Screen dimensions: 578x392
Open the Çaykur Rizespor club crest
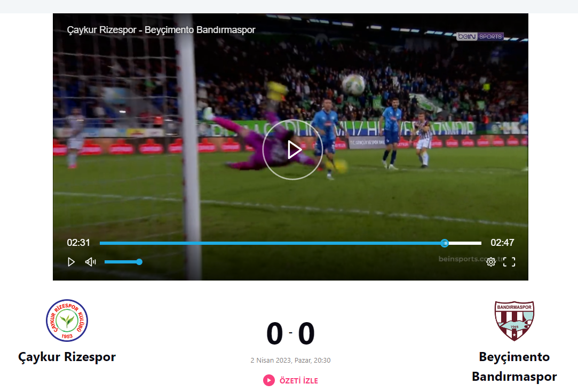(x=67, y=321)
